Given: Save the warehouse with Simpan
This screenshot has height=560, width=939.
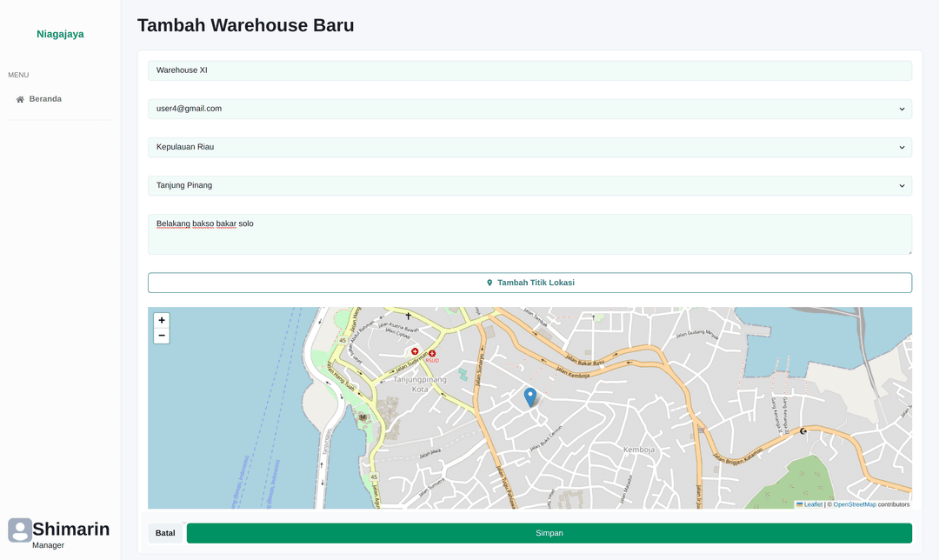Looking at the screenshot, I should [549, 533].
